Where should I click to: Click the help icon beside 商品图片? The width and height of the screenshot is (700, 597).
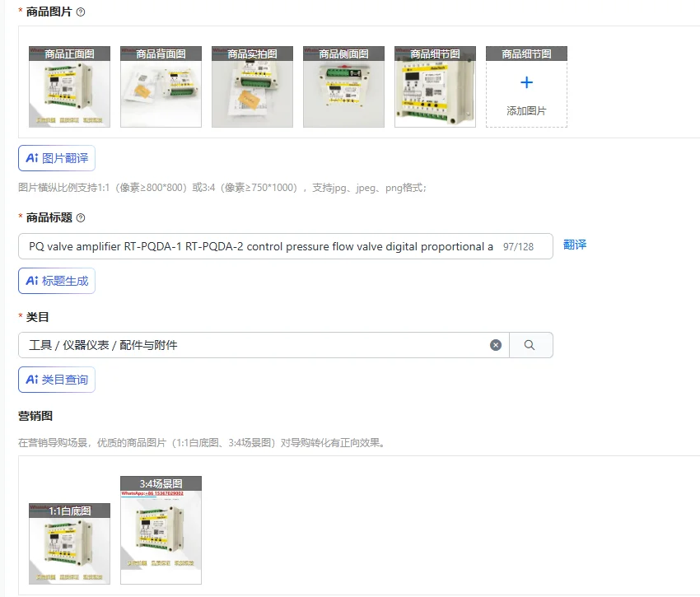tap(81, 12)
